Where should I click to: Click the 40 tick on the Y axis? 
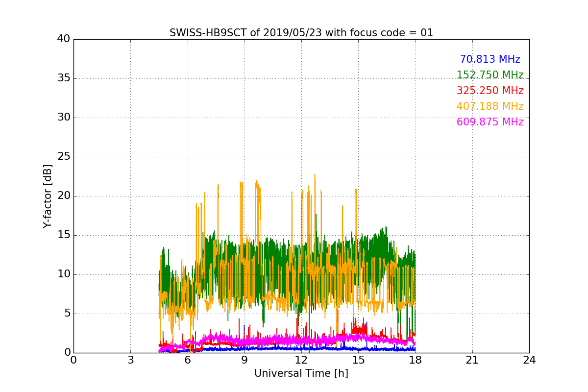[64, 39]
